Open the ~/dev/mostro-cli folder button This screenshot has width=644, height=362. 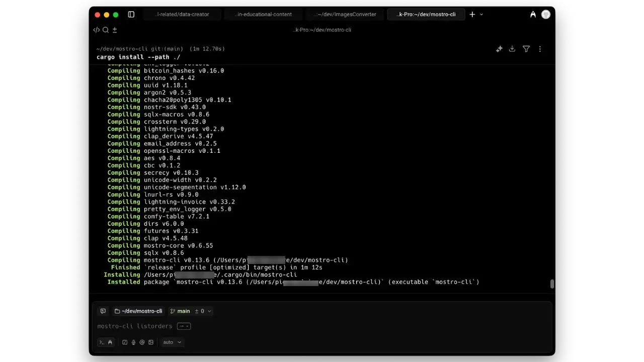tap(139, 311)
